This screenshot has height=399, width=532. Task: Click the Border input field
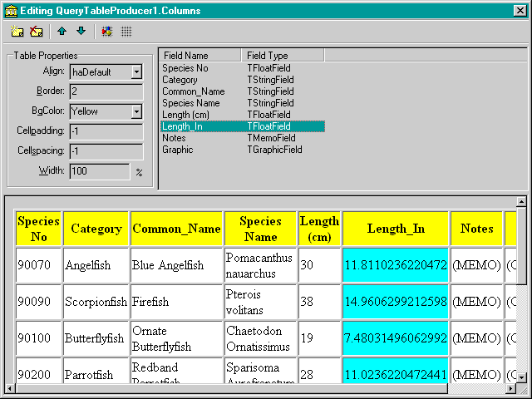tap(106, 91)
